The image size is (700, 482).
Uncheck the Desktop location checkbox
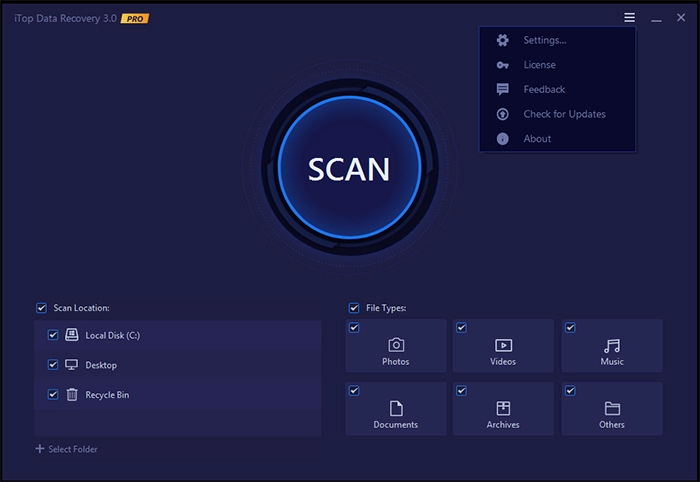coord(53,365)
